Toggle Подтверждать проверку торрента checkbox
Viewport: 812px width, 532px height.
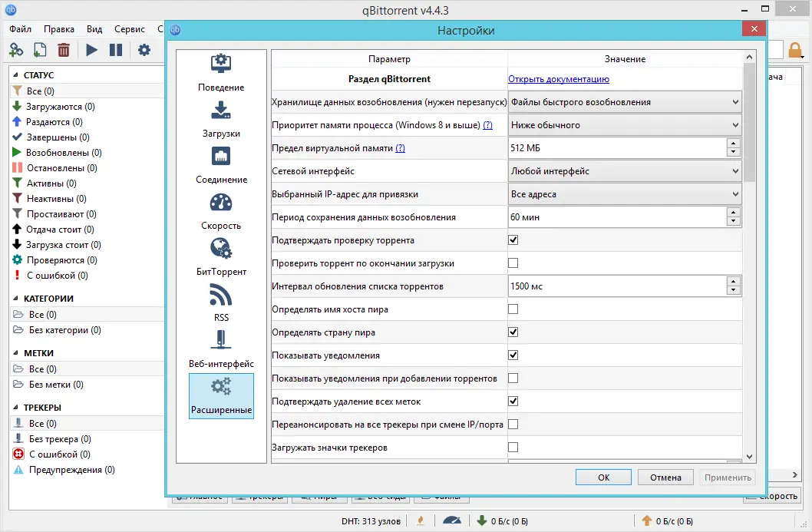[x=513, y=240]
